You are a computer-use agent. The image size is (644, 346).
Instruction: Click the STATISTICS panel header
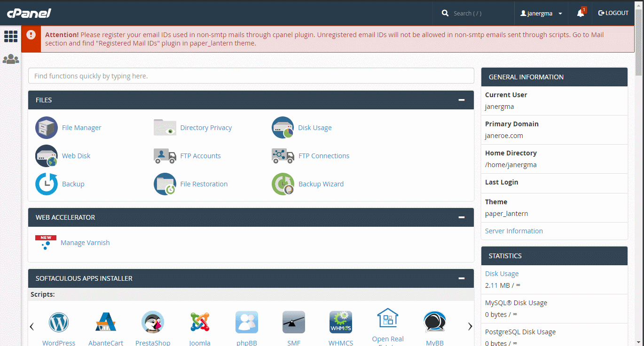pyautogui.click(x=554, y=256)
